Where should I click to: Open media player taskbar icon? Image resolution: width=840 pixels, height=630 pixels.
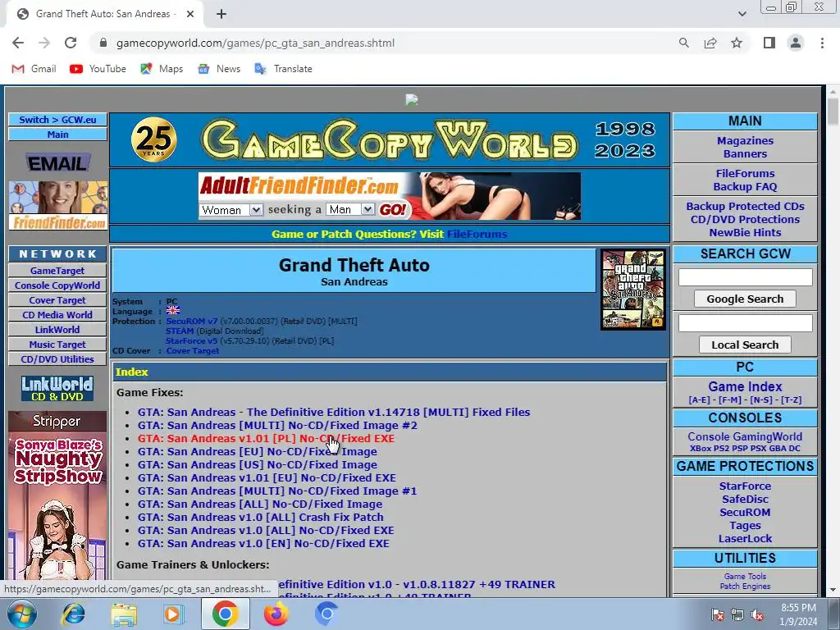point(174,614)
